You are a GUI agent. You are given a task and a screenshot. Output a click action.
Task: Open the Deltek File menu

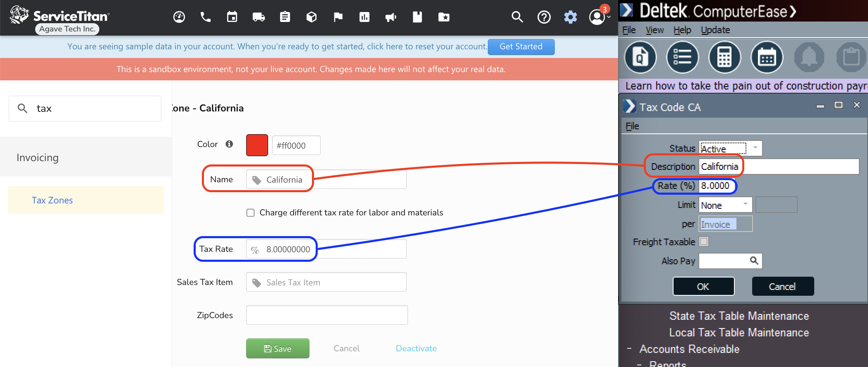coord(629,30)
